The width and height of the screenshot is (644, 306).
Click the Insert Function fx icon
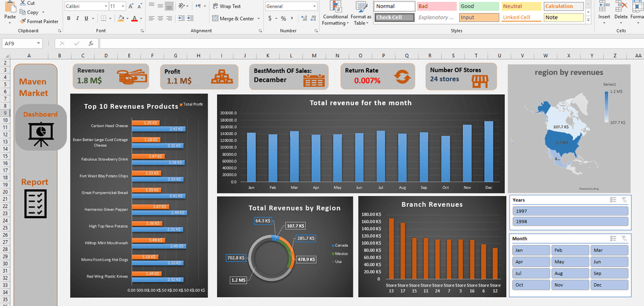click(91, 43)
